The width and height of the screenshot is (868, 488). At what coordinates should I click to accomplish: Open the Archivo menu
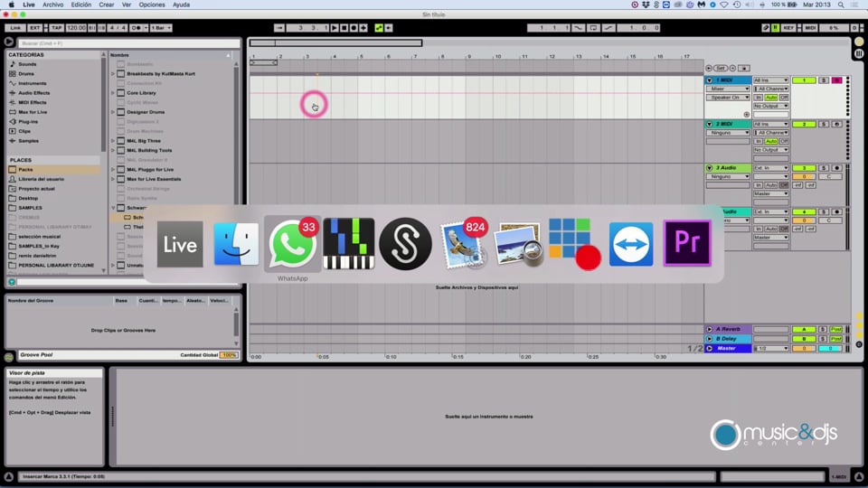point(53,5)
